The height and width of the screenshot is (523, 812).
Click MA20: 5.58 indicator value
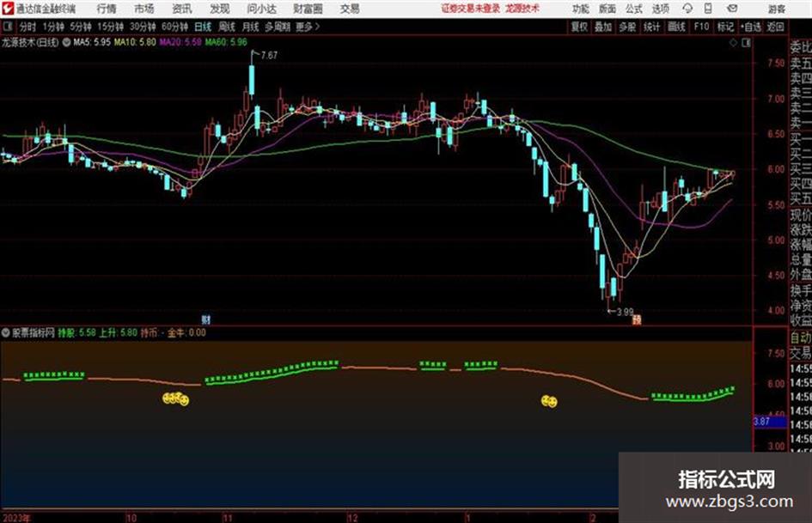pyautogui.click(x=180, y=42)
